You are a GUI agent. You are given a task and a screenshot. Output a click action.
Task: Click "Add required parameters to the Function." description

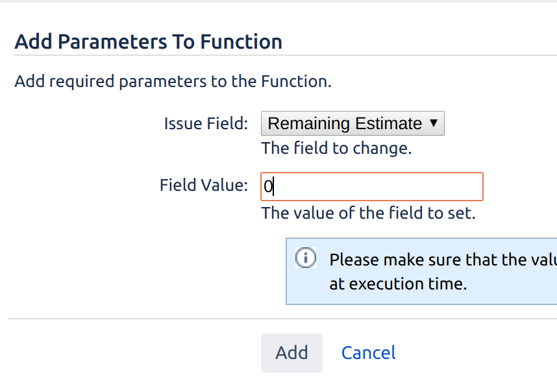pyautogui.click(x=173, y=81)
